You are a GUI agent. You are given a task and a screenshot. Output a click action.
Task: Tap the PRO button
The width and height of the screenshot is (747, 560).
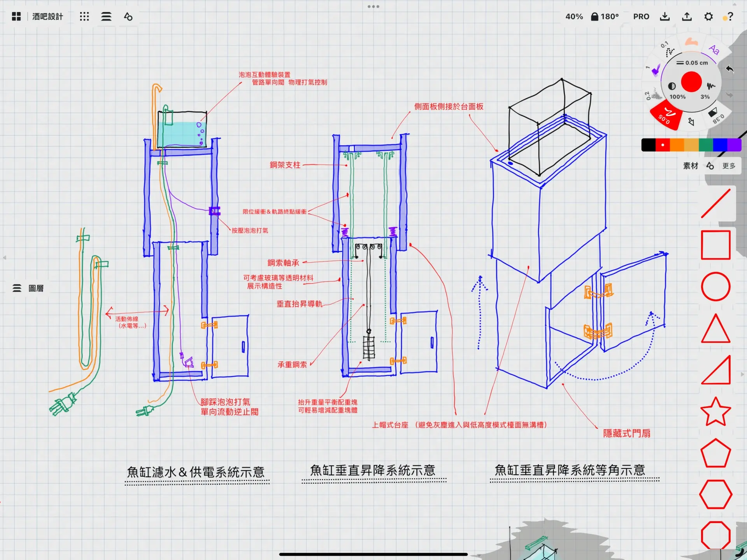tap(641, 16)
